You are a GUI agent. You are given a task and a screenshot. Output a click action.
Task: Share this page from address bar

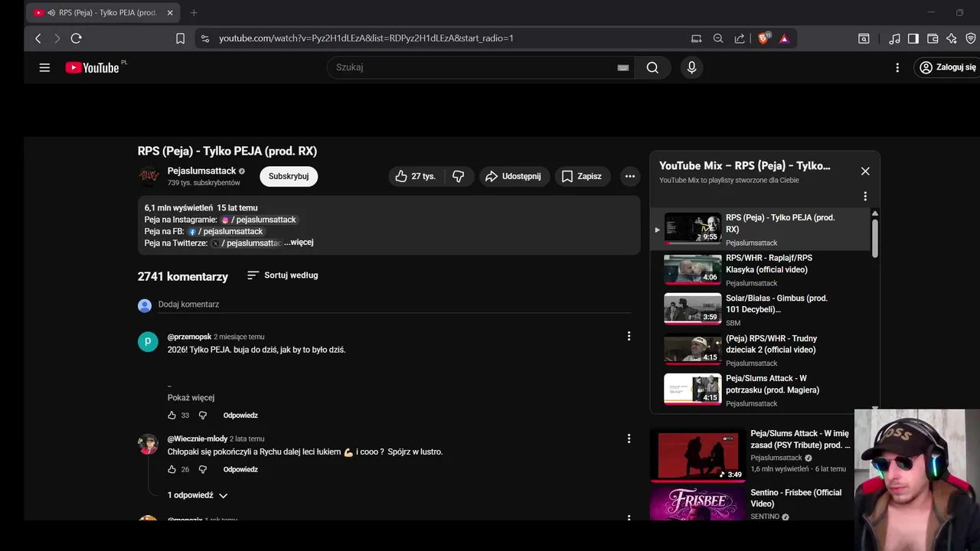click(x=740, y=38)
